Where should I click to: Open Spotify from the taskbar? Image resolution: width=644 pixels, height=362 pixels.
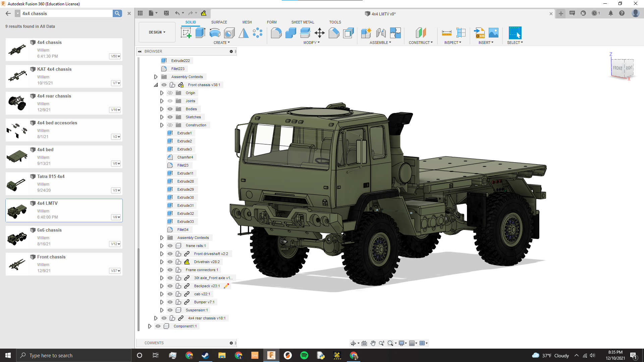coord(304,355)
